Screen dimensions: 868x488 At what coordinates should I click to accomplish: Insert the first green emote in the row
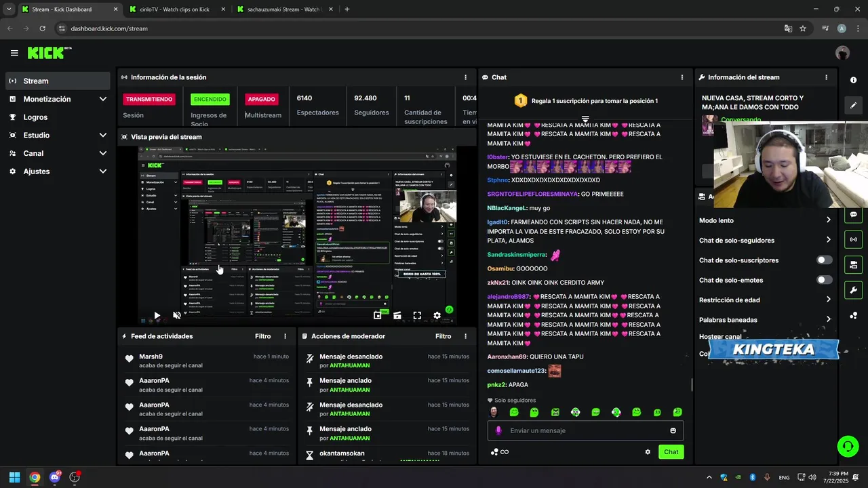tap(514, 412)
